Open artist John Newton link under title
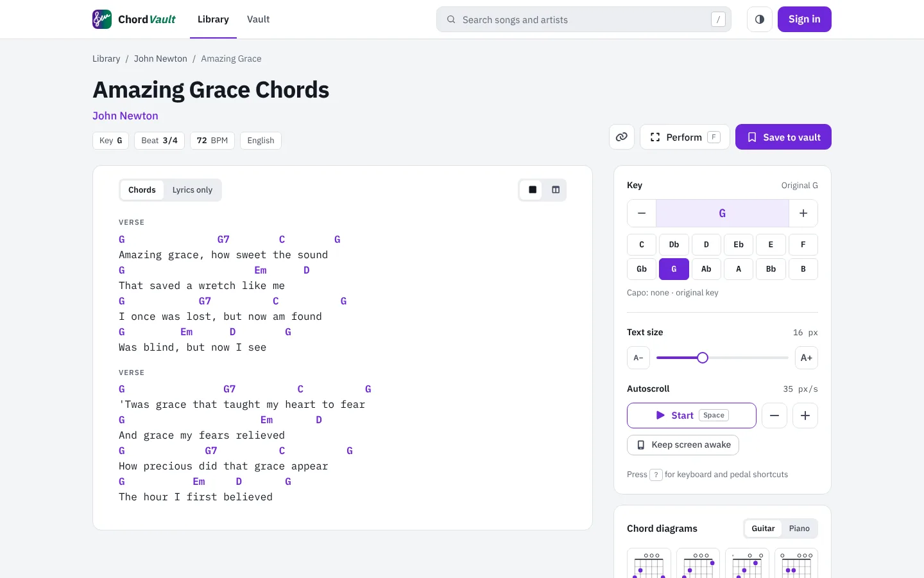924x578 pixels. tap(125, 116)
